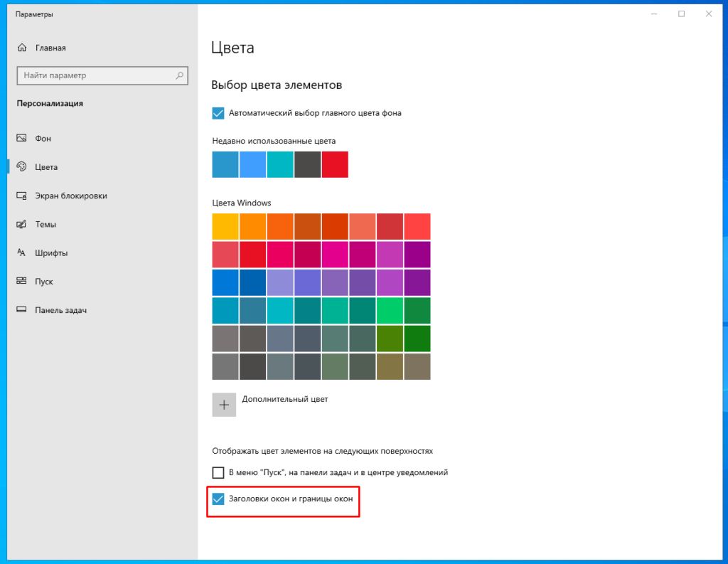Click the Пуск start menu icon
The image size is (728, 564).
tap(21, 282)
